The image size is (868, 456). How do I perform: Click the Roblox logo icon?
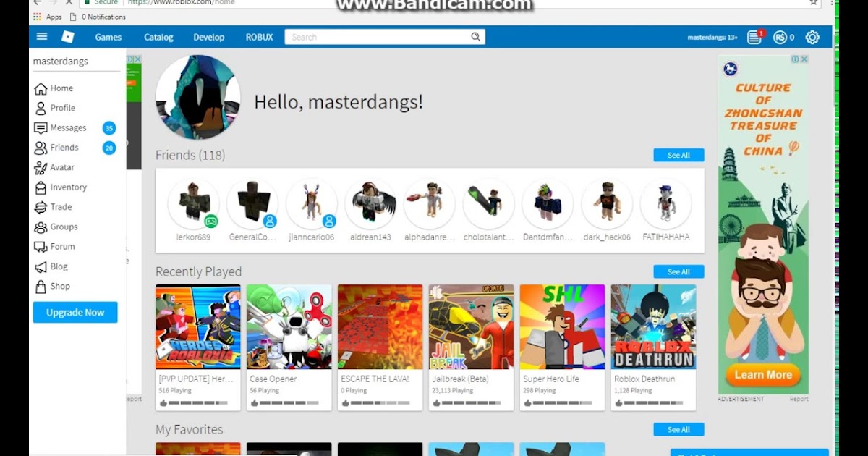pos(68,37)
